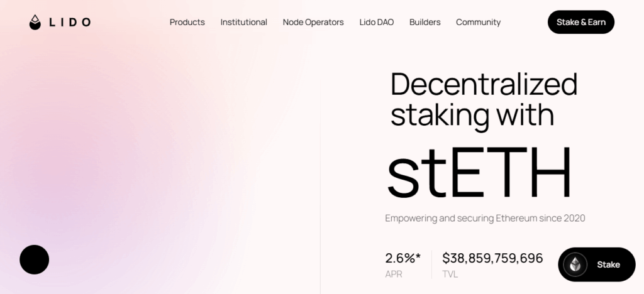Open the Institutional nav item
644x294 pixels.
click(243, 22)
